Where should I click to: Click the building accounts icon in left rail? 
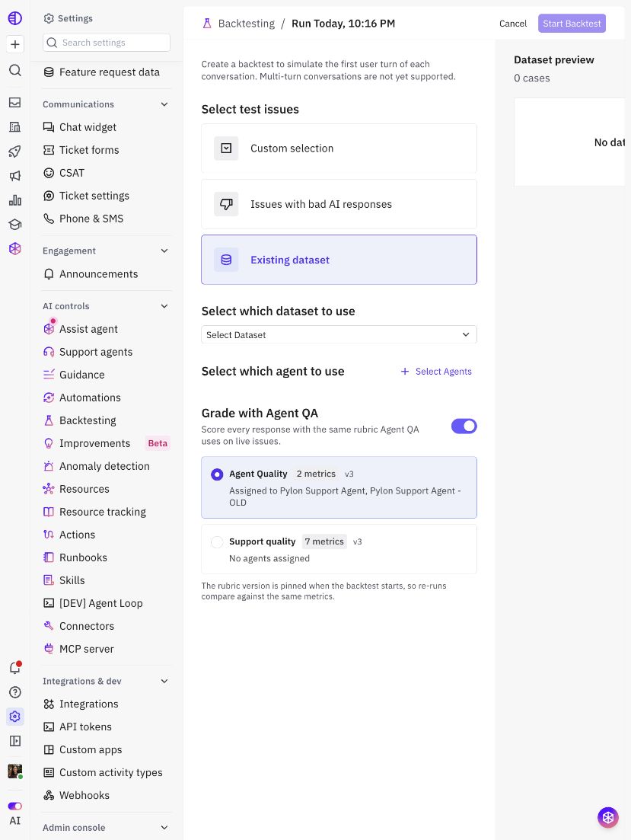tap(15, 127)
